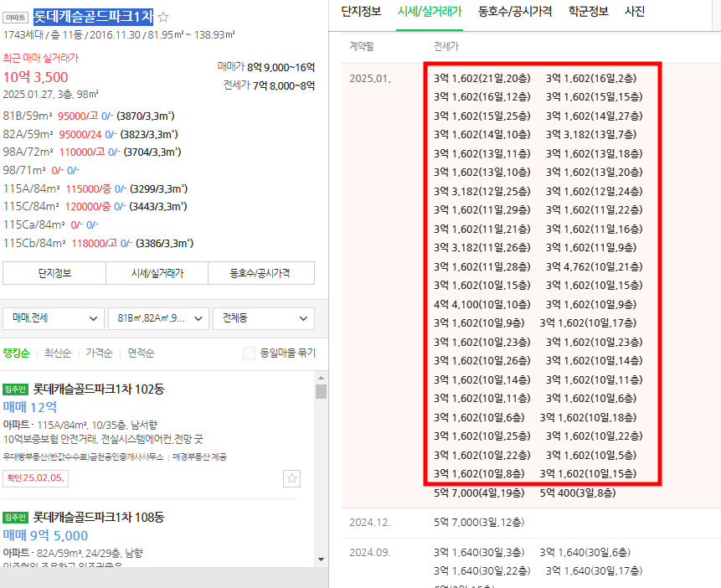This screenshot has height=588, width=721.
Task: Click the 확인25.02.05. confirmation tag
Action: point(35,478)
